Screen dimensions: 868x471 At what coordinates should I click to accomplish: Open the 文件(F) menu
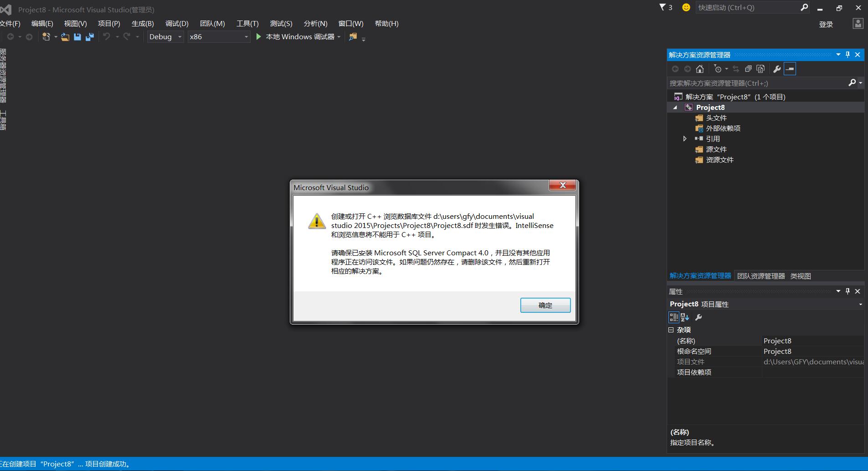(x=10, y=24)
